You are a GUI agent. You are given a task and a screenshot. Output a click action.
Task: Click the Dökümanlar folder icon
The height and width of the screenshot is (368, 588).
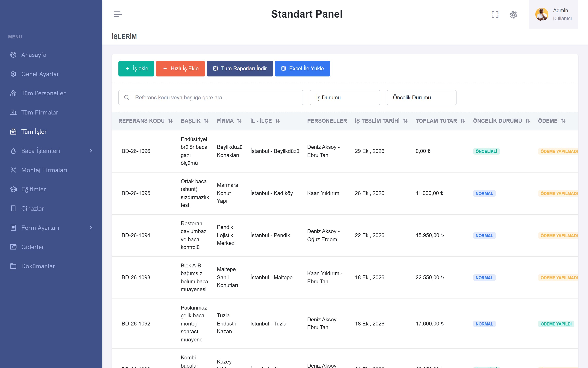point(13,266)
